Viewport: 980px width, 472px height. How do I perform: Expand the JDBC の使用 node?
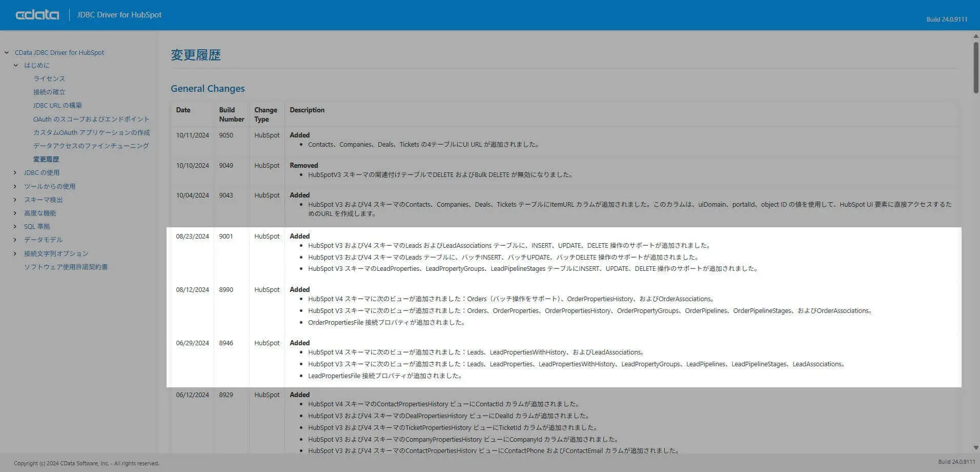coord(15,172)
